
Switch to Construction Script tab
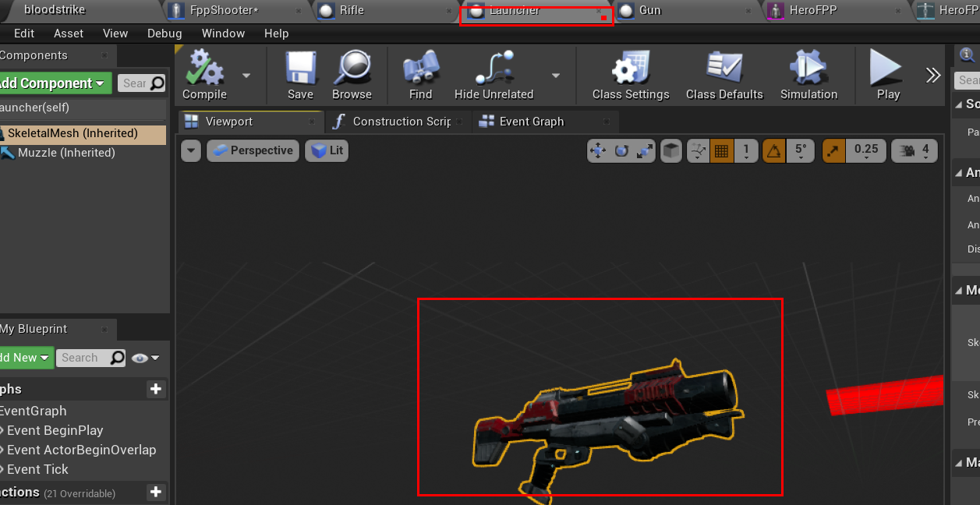(x=398, y=122)
